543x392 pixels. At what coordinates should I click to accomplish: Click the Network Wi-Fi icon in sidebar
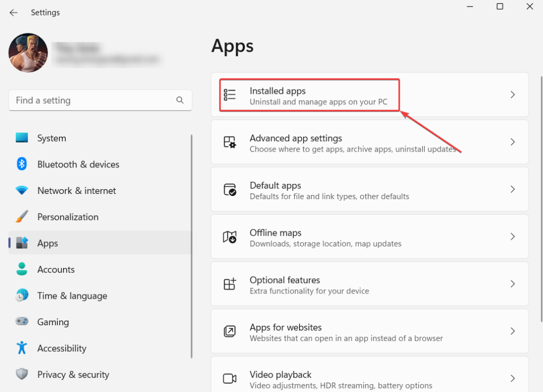pyautogui.click(x=22, y=190)
